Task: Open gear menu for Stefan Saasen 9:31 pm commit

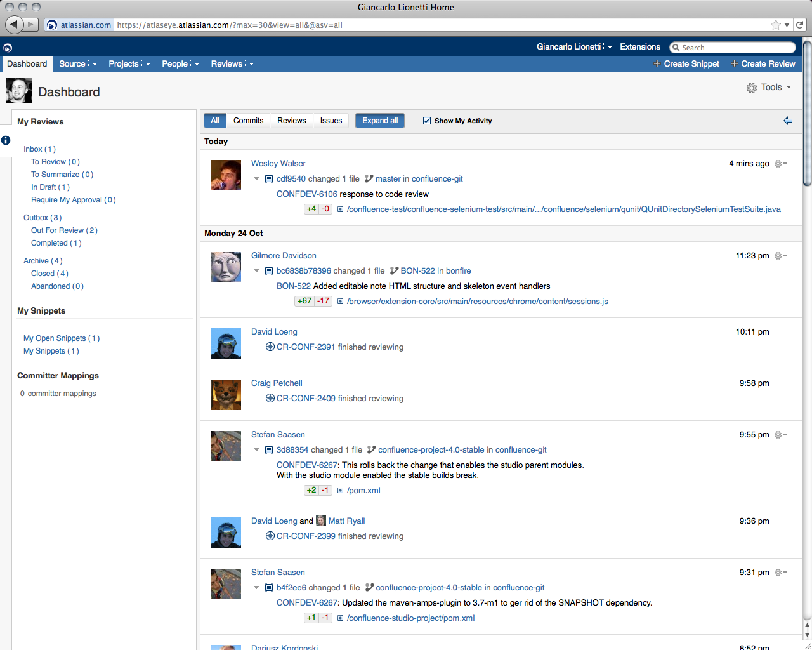Action: [781, 573]
